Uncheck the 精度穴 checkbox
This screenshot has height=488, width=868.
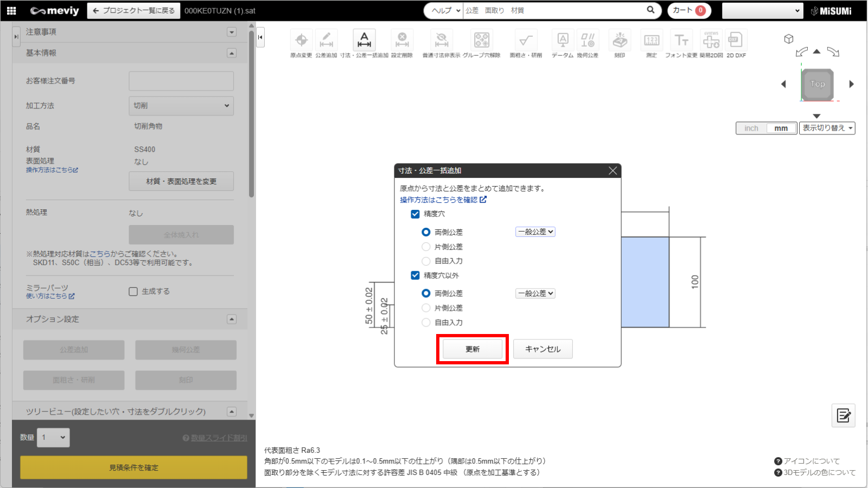(x=416, y=214)
